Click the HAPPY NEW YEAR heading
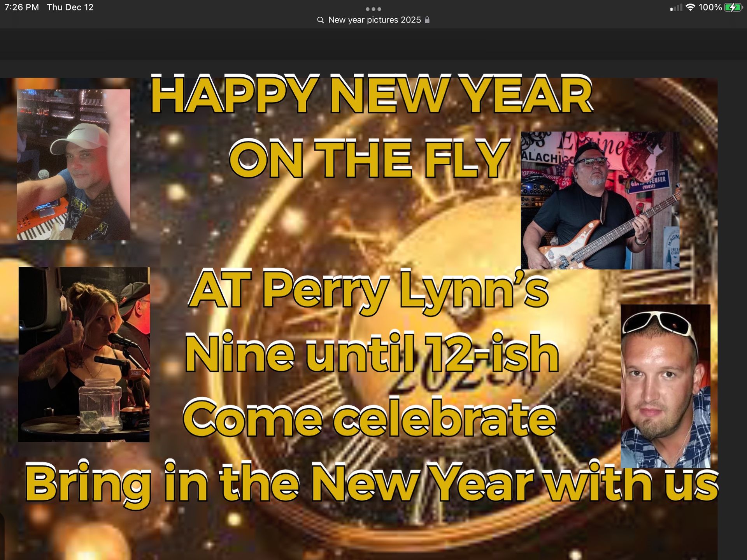Image resolution: width=747 pixels, height=560 pixels. (x=372, y=95)
